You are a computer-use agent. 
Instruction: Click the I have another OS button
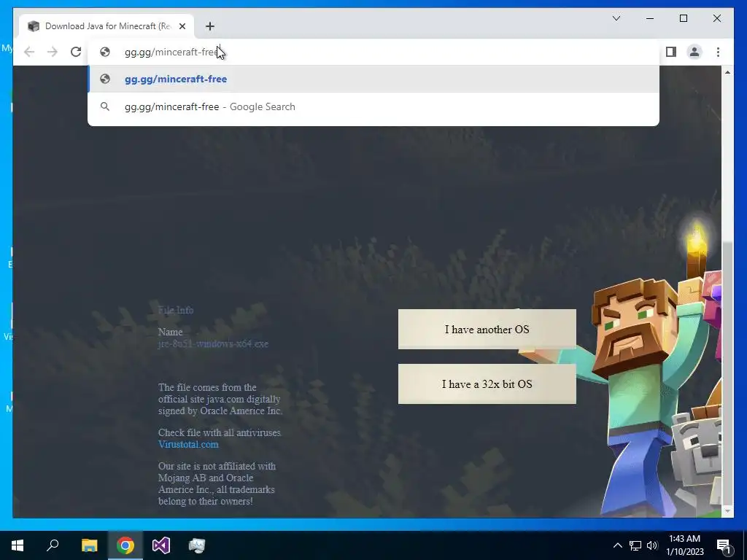(487, 329)
